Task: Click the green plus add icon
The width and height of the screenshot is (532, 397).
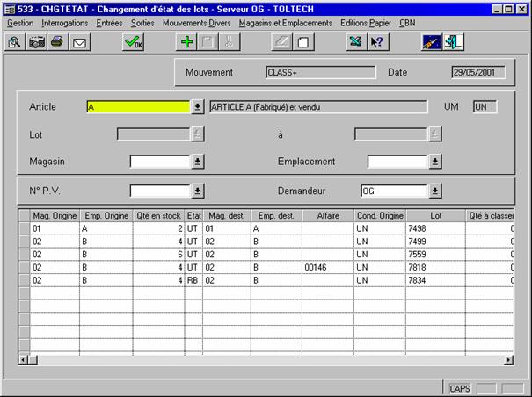Action: pos(186,42)
